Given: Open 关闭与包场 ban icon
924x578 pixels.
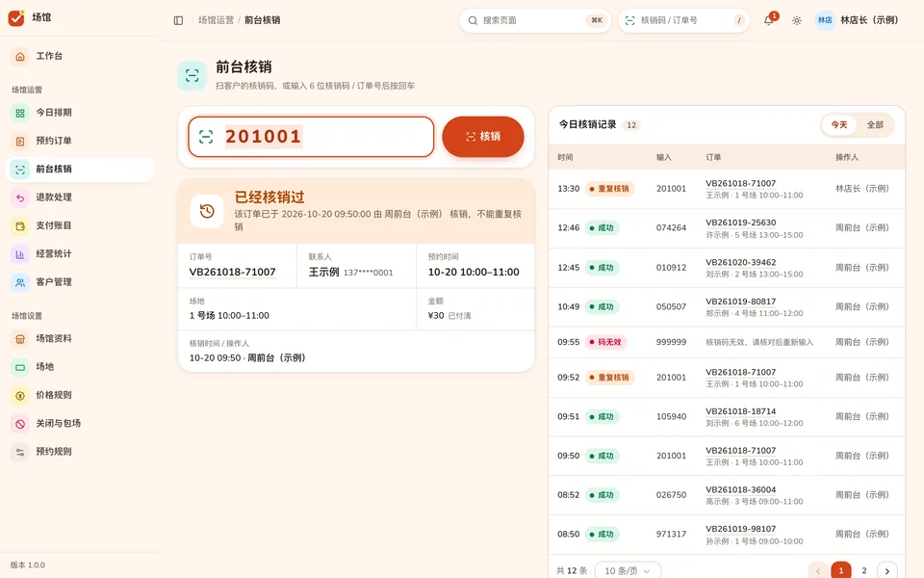Looking at the screenshot, I should pos(20,424).
